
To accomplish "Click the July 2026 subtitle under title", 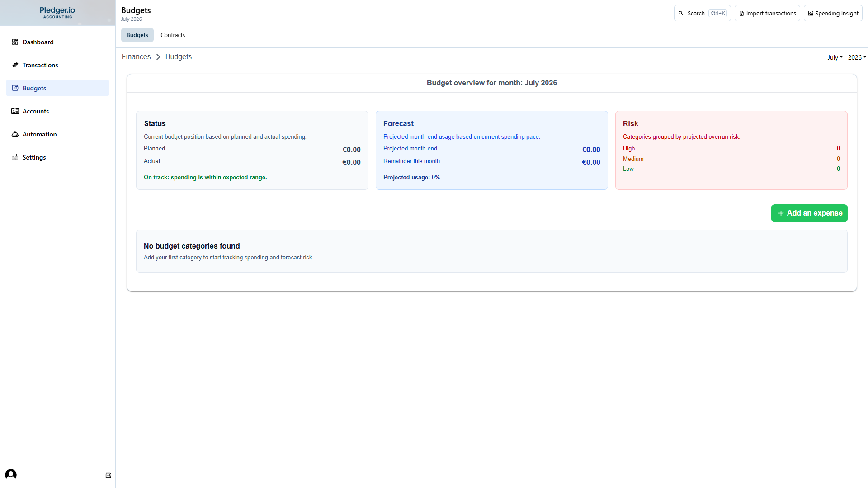I will coord(131,19).
